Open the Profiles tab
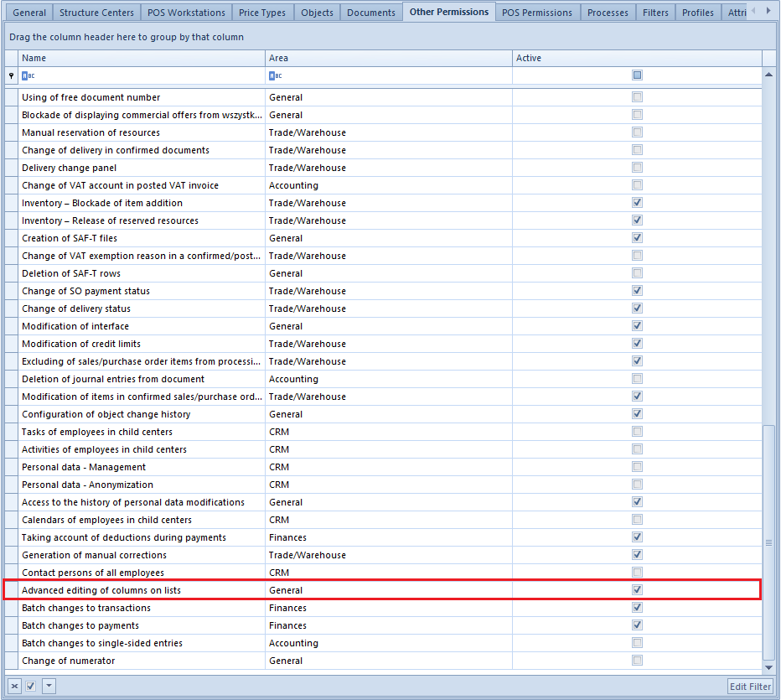This screenshot has width=781, height=700. pos(698,13)
